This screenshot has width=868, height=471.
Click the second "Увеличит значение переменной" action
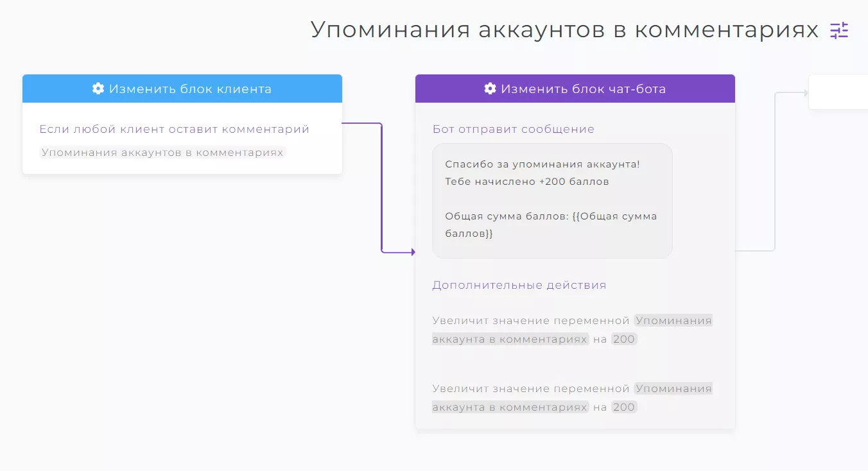572,398
